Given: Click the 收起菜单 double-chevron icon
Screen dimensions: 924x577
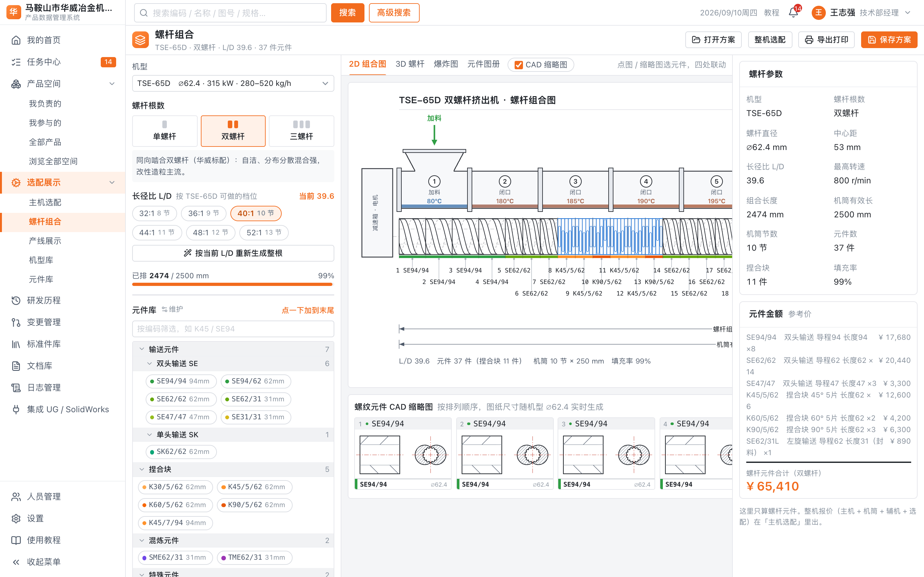Looking at the screenshot, I should point(16,561).
